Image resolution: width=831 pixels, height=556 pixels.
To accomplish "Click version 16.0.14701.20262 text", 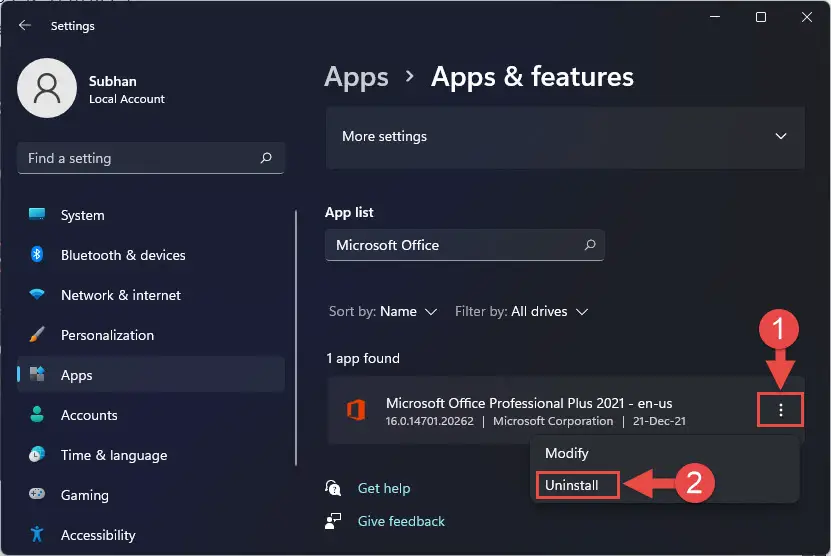I will (429, 421).
